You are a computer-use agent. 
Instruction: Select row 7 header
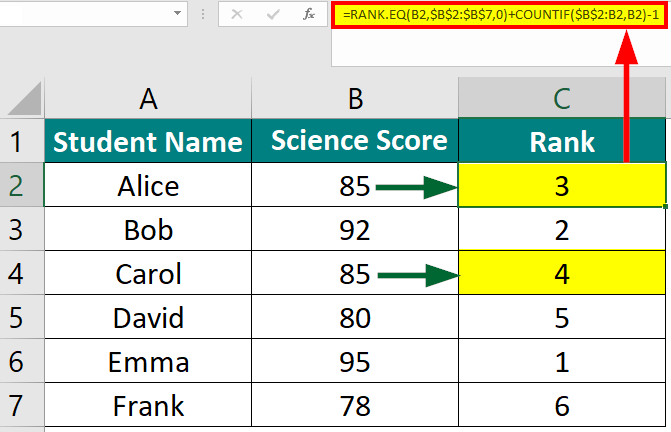click(x=22, y=405)
